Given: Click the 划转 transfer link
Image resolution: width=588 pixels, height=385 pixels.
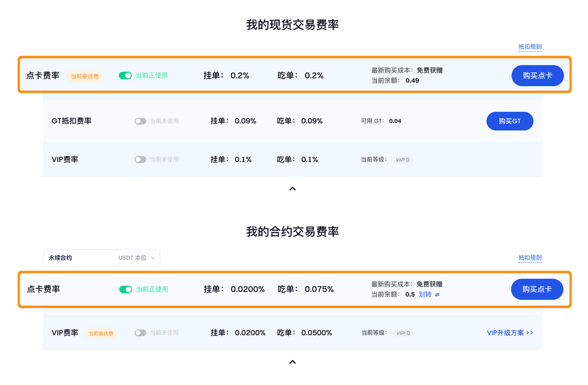Looking at the screenshot, I should 425,294.
